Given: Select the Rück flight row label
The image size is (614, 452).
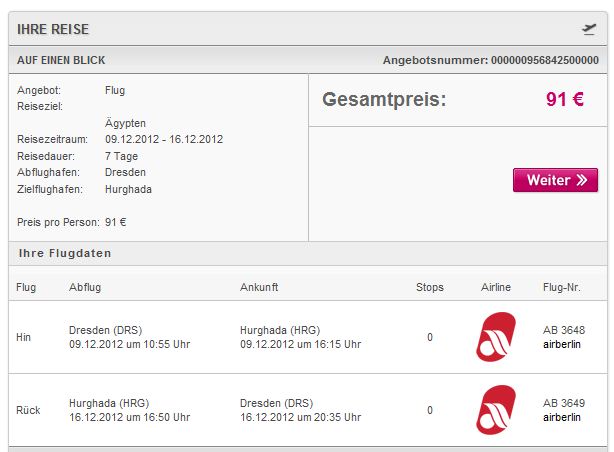Looking at the screenshot, I should coord(28,410).
